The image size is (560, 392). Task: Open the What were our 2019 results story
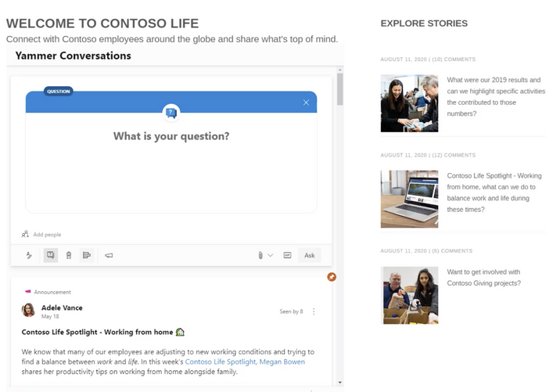pyautogui.click(x=496, y=96)
